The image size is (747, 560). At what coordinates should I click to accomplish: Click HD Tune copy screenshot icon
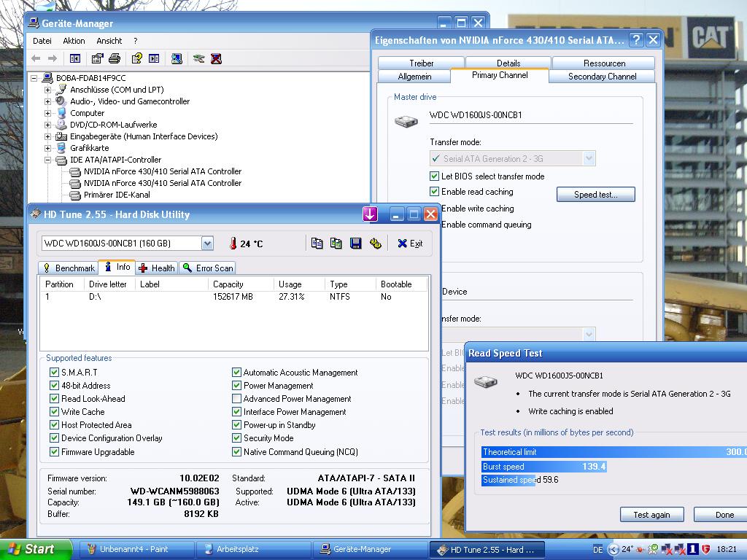(336, 244)
